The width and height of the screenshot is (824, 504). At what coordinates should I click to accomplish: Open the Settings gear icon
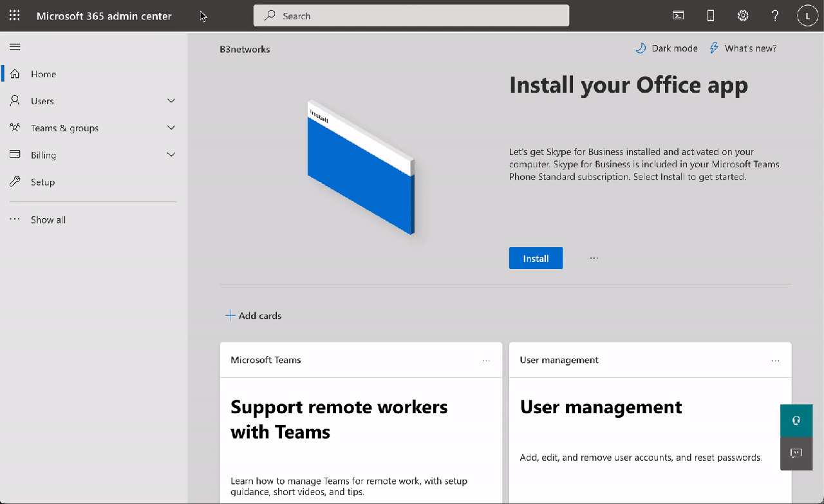tap(743, 15)
